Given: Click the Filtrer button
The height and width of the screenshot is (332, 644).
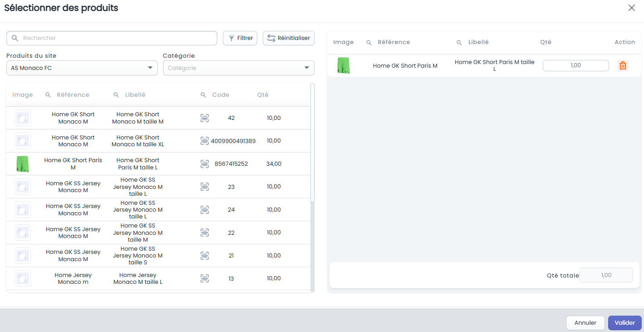Looking at the screenshot, I should pyautogui.click(x=240, y=38).
